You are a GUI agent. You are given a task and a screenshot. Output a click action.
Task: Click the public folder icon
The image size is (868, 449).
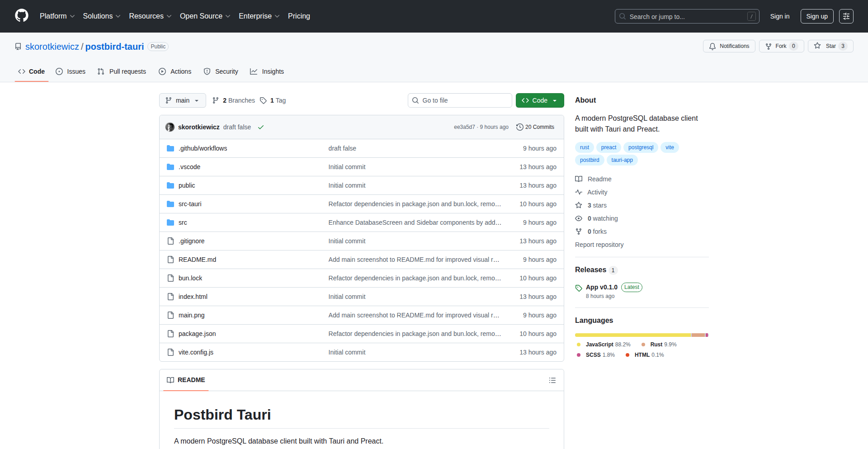pyautogui.click(x=170, y=185)
